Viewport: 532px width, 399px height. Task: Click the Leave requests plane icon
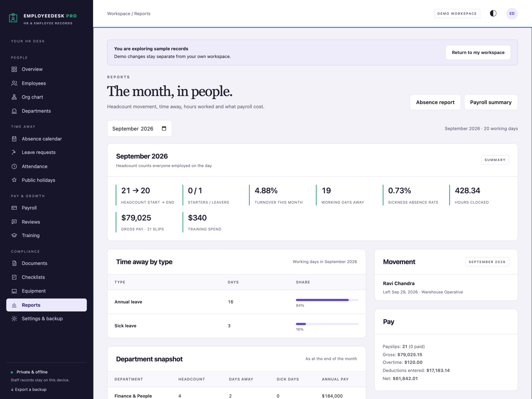coord(14,152)
